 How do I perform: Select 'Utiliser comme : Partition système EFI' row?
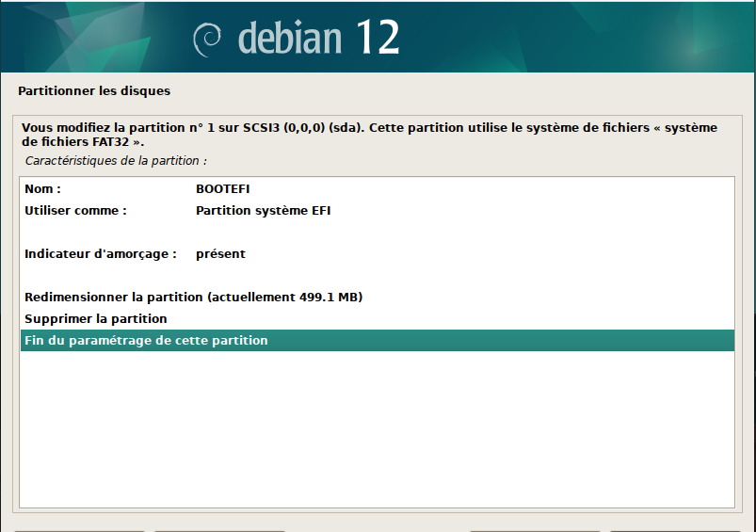point(378,211)
